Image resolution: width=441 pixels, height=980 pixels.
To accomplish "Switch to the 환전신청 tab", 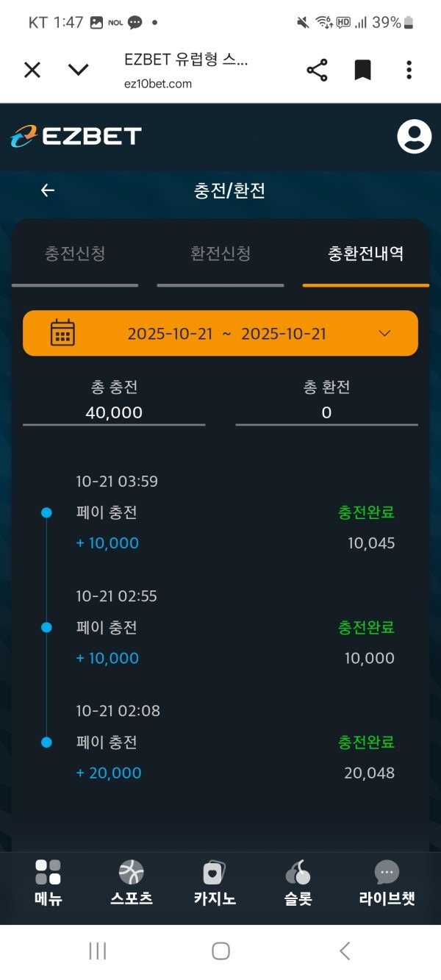I will 220,254.
